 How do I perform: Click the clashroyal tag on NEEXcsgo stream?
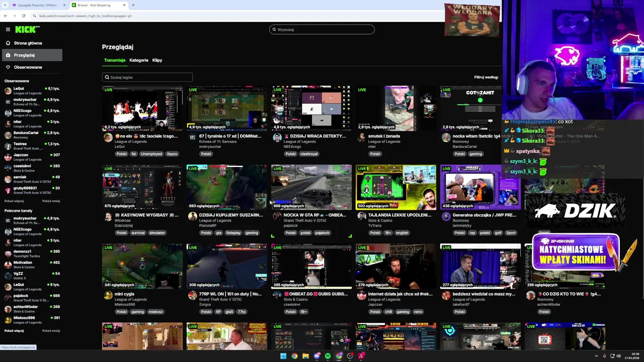[x=309, y=154]
